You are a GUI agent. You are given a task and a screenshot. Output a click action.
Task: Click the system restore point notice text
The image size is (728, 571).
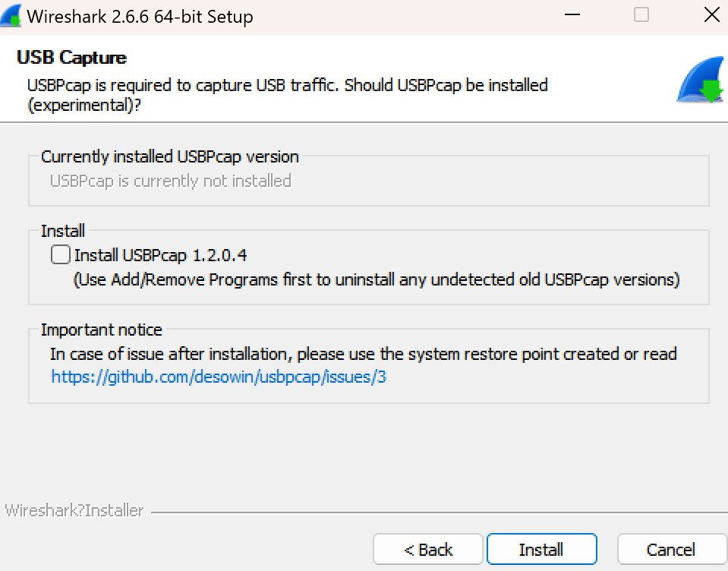[x=363, y=354]
